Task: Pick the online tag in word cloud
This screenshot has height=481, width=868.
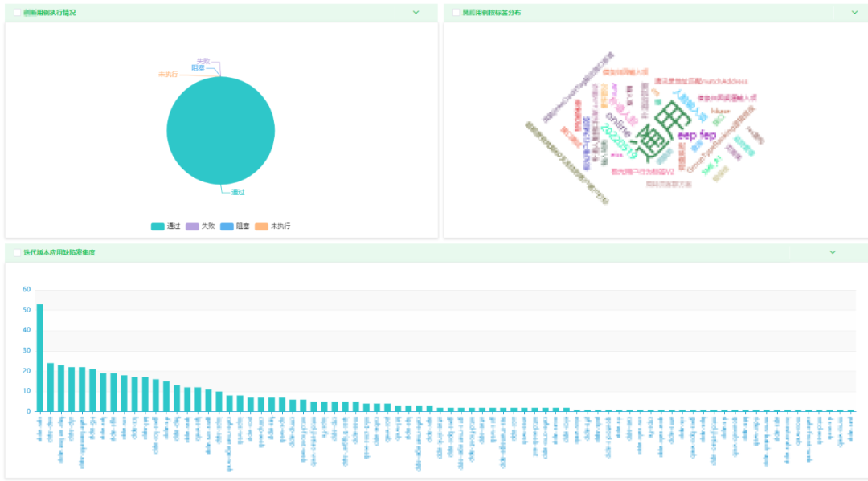Action: [x=618, y=124]
